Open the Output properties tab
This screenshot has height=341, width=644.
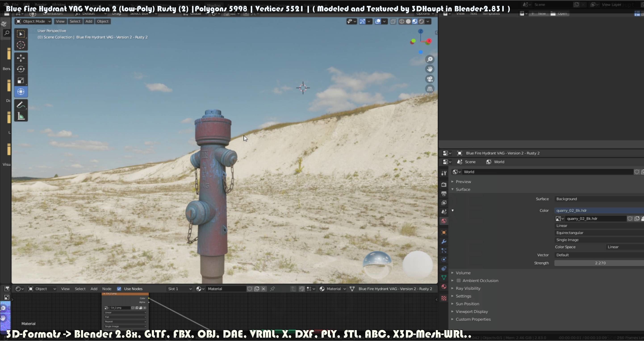[x=444, y=194]
